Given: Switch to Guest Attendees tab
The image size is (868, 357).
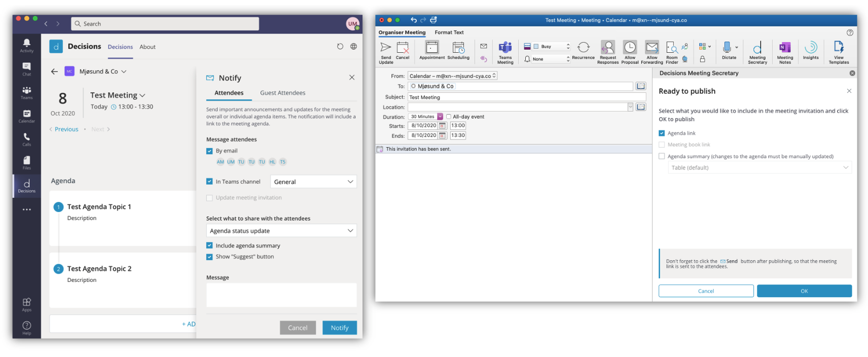Looking at the screenshot, I should [x=282, y=93].
